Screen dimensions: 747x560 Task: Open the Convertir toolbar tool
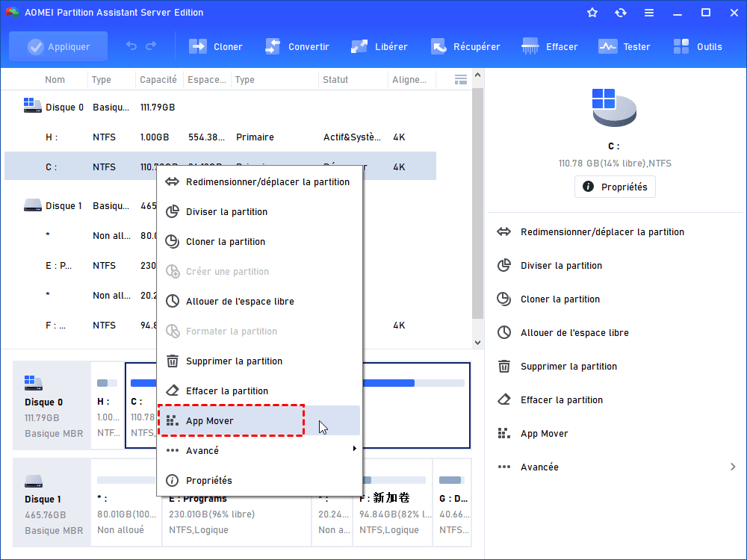pos(297,46)
